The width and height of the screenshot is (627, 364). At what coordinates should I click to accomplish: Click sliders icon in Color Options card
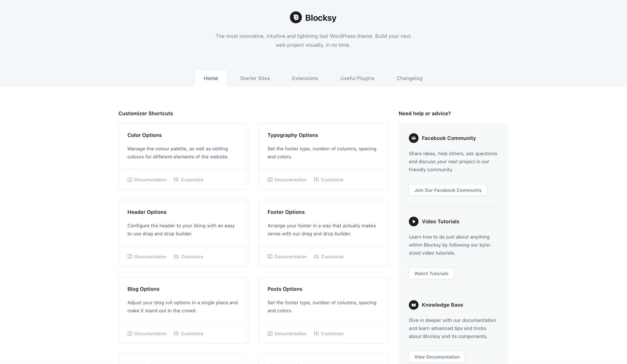pos(176,180)
